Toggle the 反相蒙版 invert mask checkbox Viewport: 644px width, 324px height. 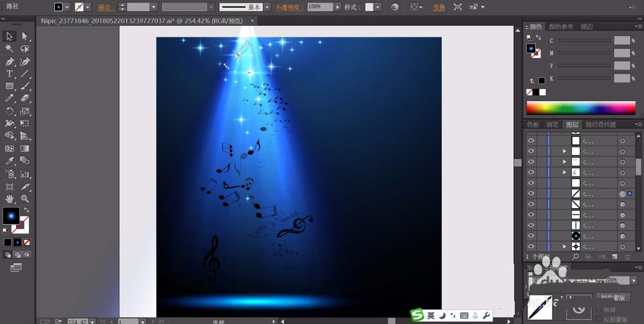599,319
